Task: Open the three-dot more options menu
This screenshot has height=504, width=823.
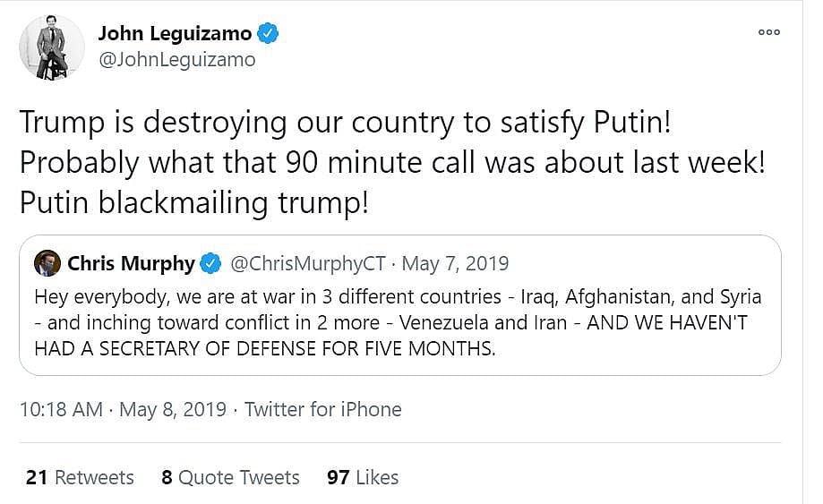Action: 769,31
